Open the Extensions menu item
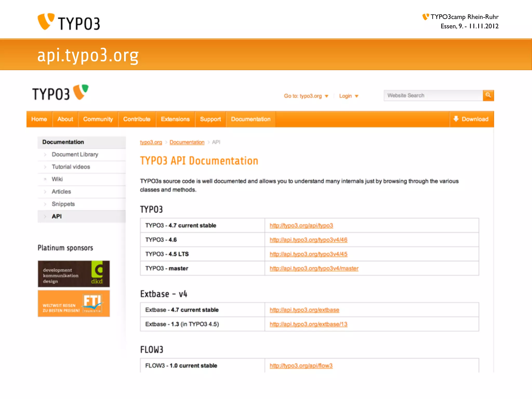Image resolution: width=532 pixels, height=399 pixels. [175, 119]
